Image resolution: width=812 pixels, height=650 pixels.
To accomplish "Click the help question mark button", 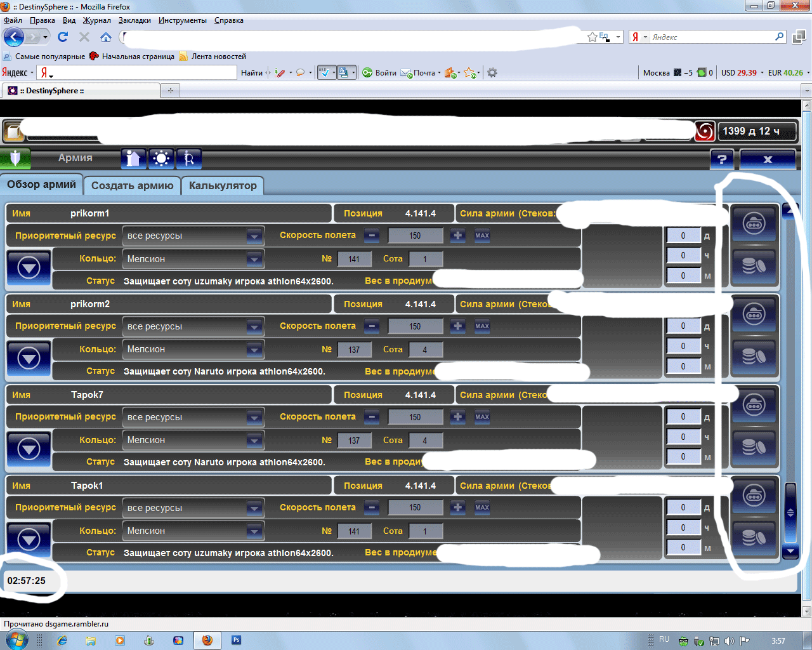I will click(x=721, y=159).
